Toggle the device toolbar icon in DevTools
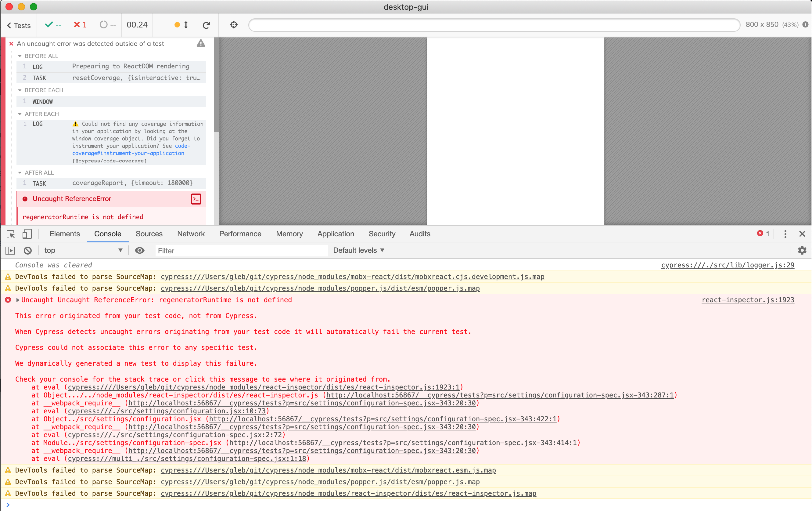 pos(27,234)
